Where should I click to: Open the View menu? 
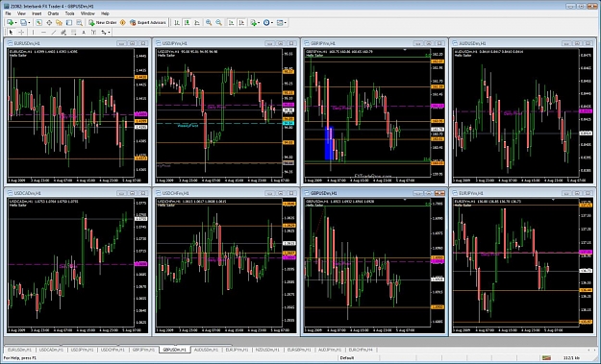(21, 13)
